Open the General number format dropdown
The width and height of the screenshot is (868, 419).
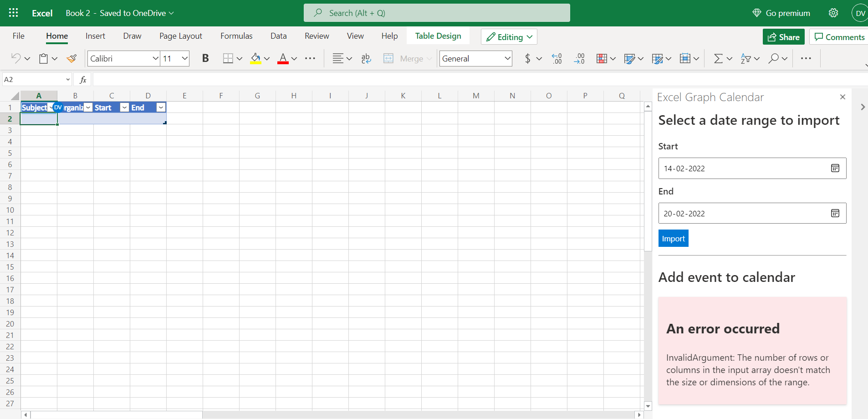(x=507, y=58)
